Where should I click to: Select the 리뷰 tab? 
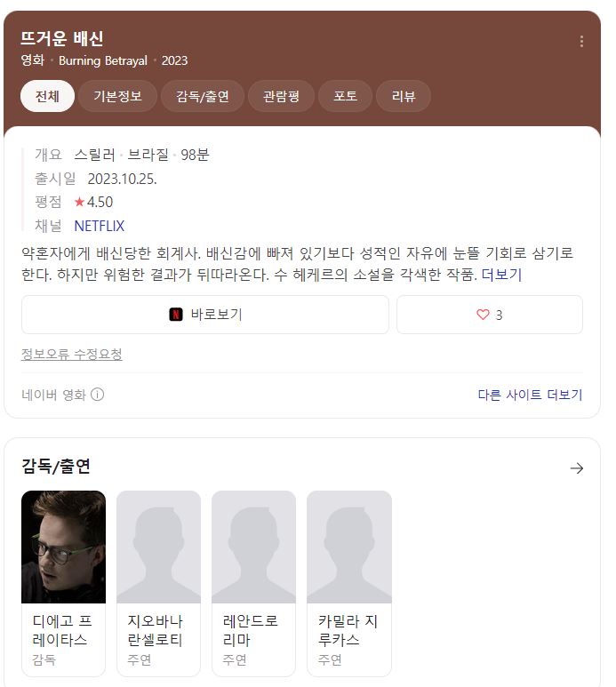tap(404, 96)
